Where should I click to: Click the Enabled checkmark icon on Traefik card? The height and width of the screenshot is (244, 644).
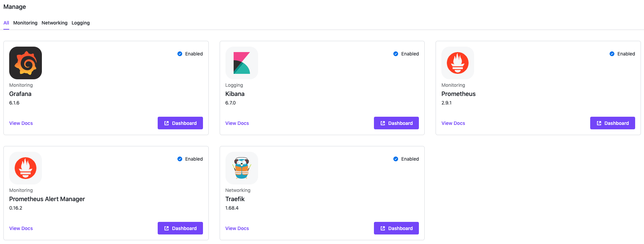point(396,159)
